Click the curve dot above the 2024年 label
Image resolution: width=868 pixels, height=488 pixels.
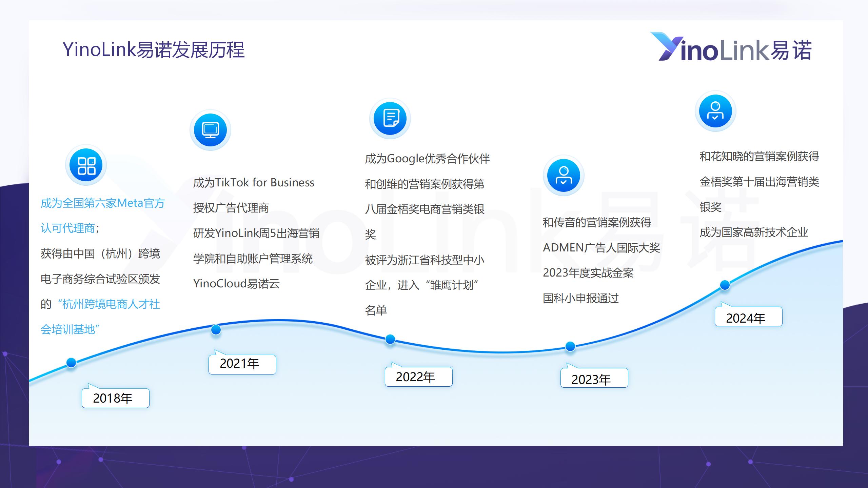click(x=725, y=285)
